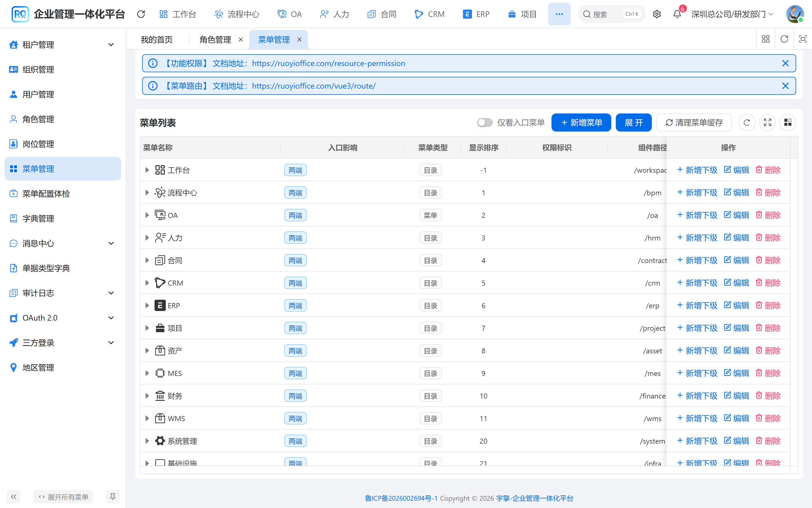Click the 展开 button
812x508 pixels.
(634, 123)
